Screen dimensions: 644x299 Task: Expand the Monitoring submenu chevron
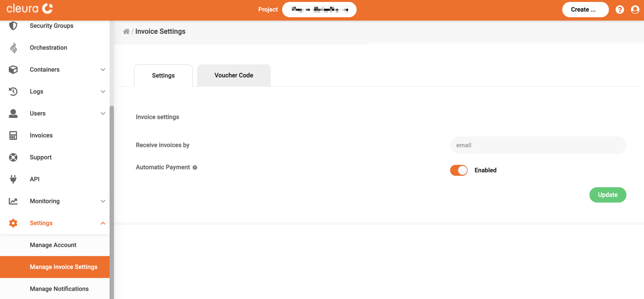tap(103, 201)
